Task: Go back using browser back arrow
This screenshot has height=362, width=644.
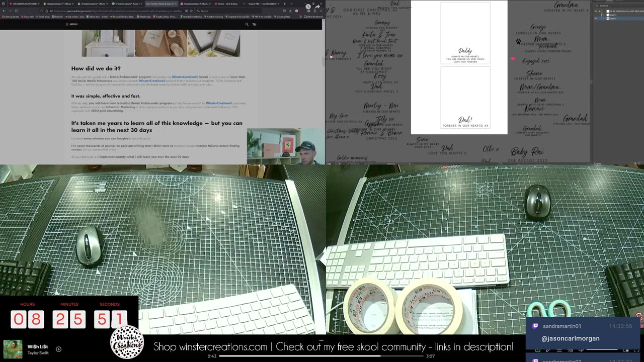Action: [x=4, y=11]
